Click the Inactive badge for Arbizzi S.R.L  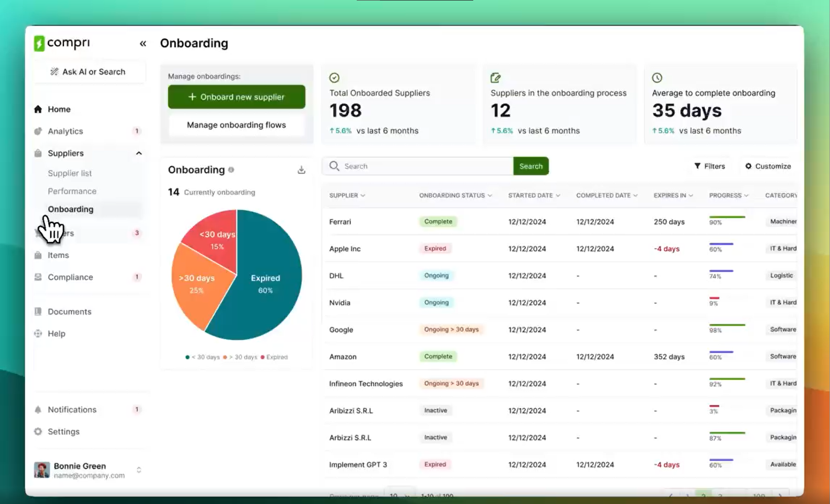coord(436,437)
